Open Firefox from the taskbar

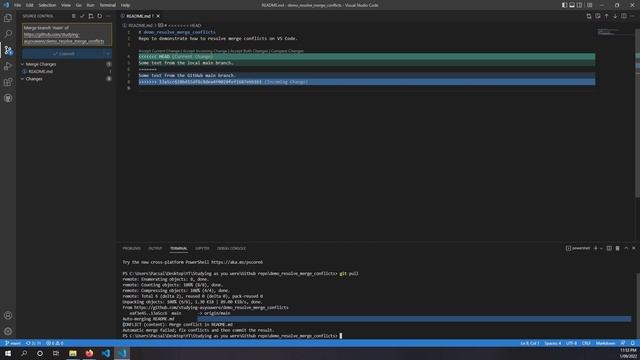tap(89, 353)
